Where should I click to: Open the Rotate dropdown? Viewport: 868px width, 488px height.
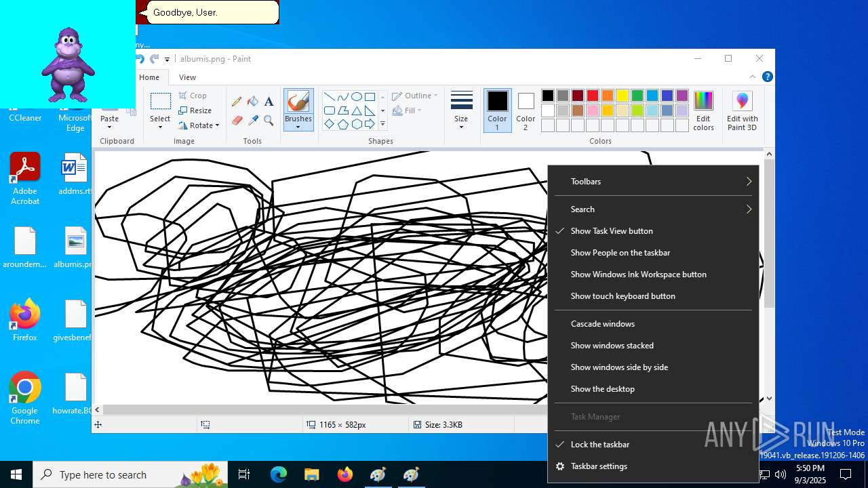199,125
